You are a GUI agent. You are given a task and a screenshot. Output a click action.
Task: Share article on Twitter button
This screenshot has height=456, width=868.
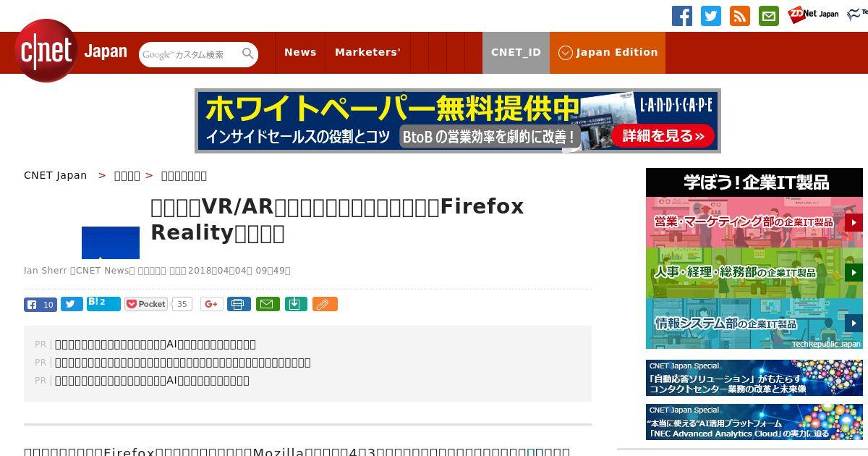(x=72, y=305)
